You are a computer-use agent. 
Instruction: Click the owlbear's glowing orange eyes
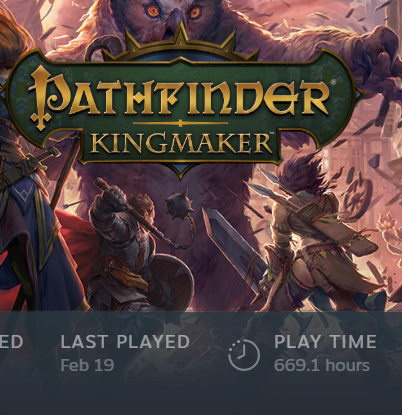[x=173, y=12]
